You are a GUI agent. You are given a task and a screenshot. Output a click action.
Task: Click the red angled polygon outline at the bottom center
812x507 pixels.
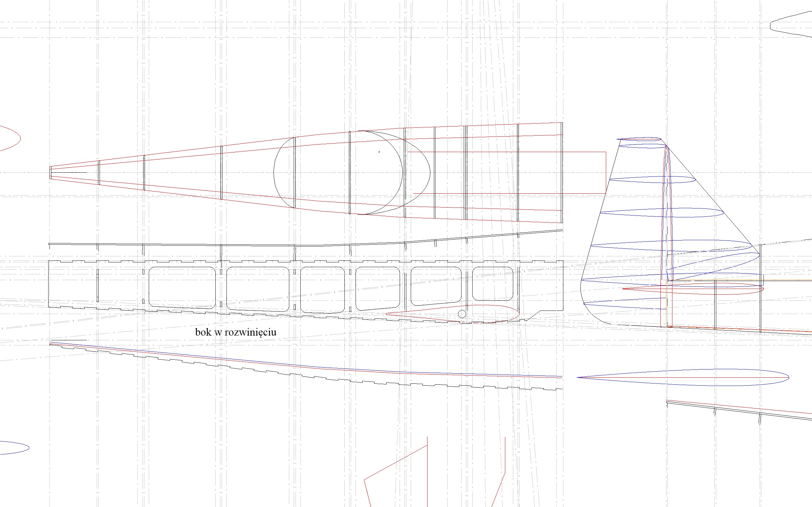click(396, 463)
